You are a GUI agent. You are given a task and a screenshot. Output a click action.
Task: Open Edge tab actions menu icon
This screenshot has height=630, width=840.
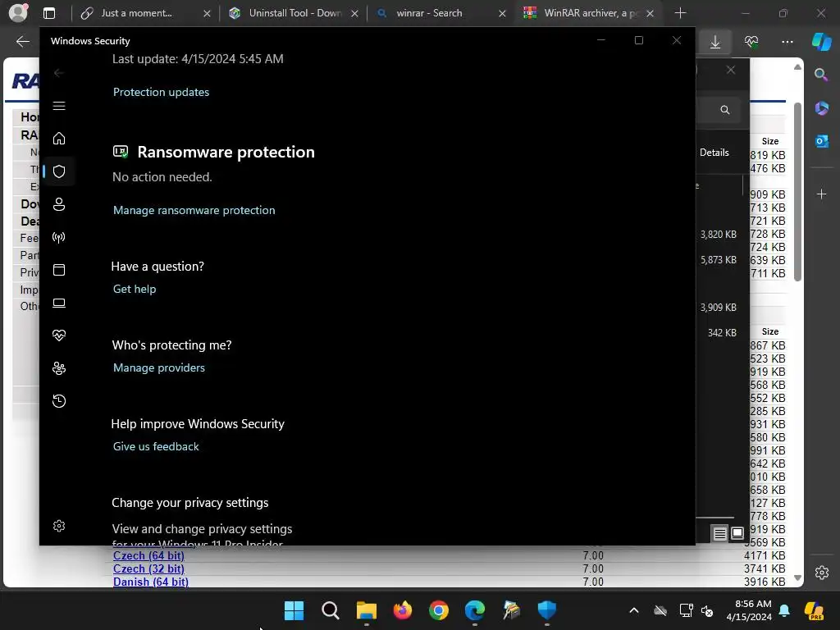point(48,13)
